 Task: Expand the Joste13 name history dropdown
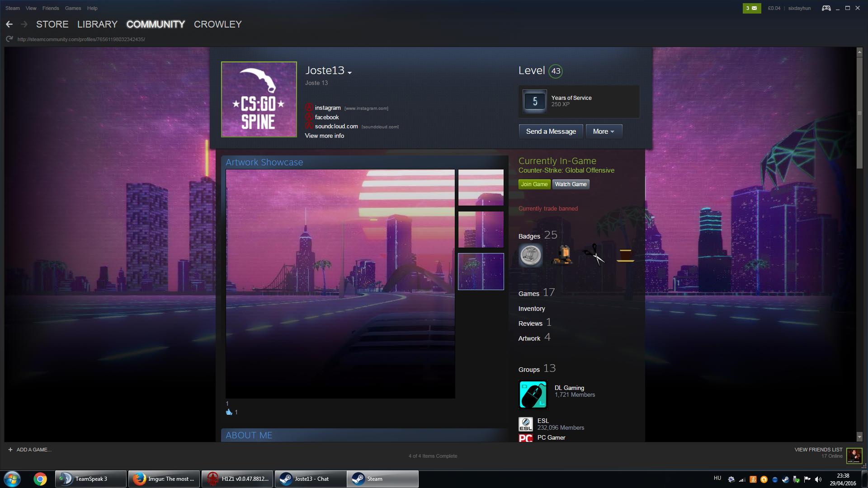point(349,72)
